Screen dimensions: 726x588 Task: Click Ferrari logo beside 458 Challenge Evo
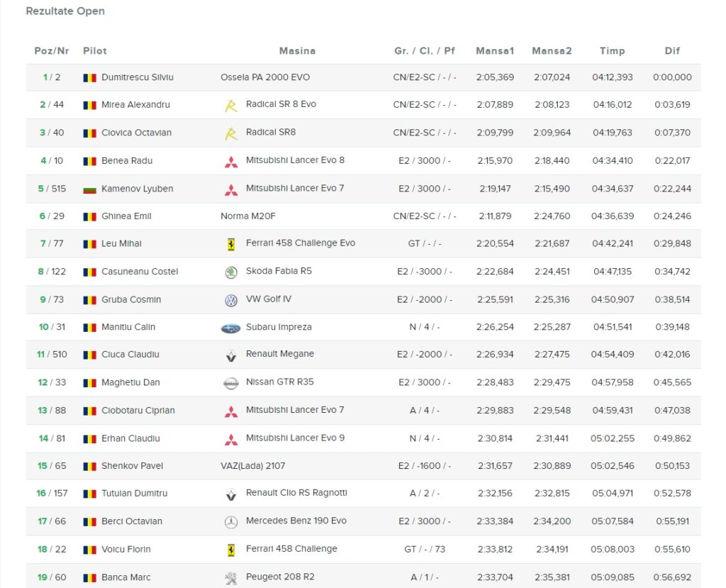click(230, 244)
